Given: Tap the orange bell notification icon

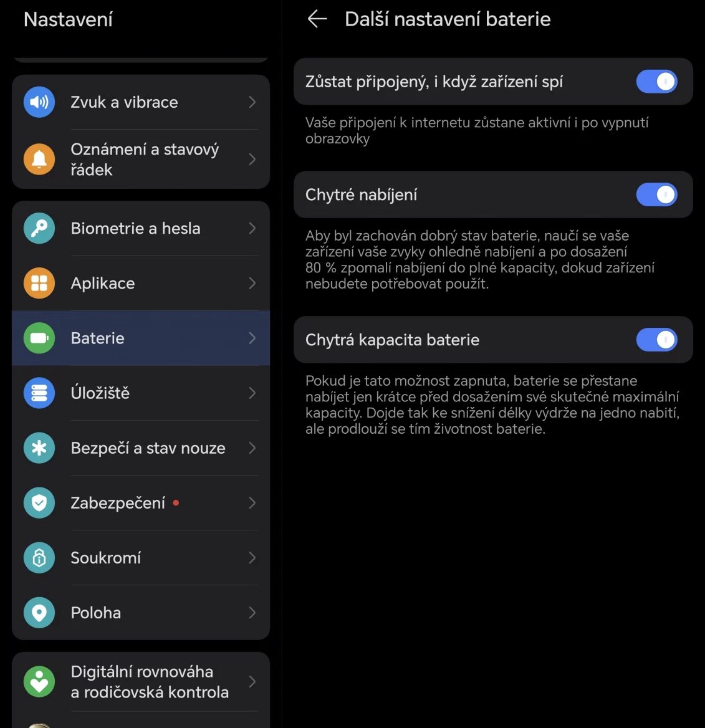Looking at the screenshot, I should coord(39,160).
